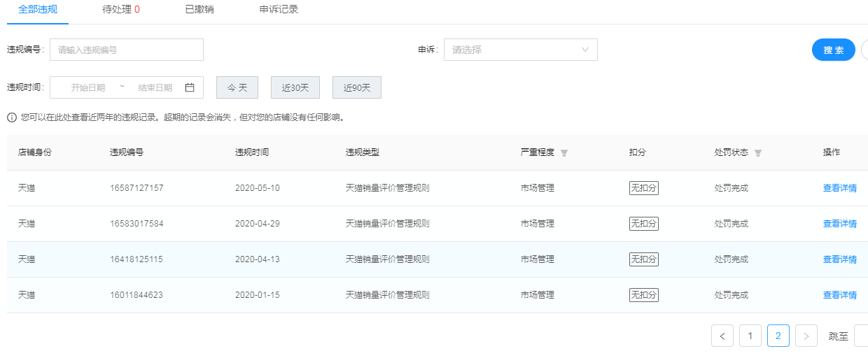Open 查看详情 for violation 16418125115

(840, 259)
